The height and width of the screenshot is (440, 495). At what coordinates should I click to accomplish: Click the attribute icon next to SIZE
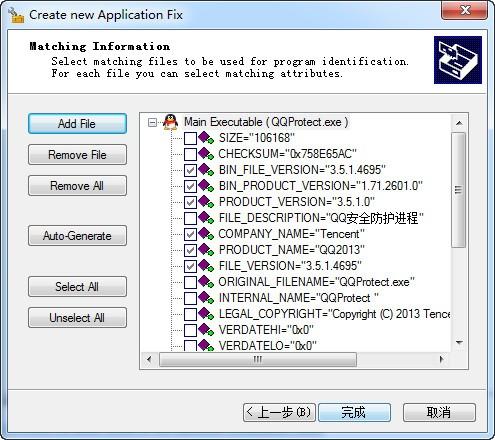(206, 138)
